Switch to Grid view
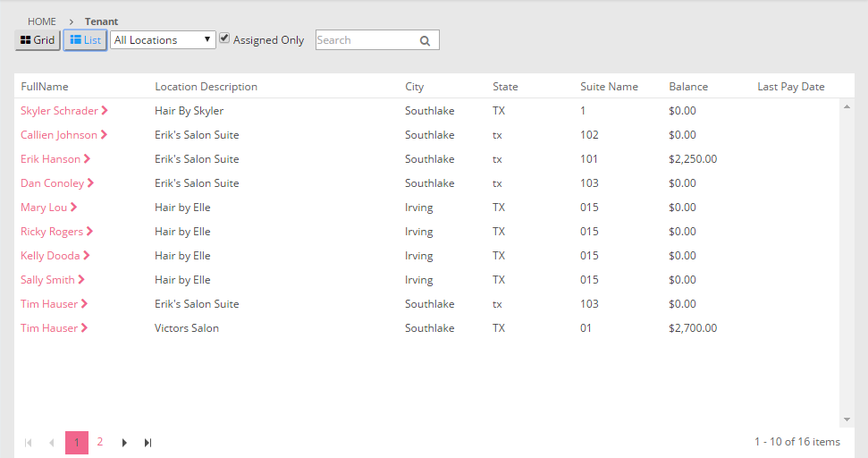868x458 pixels. point(38,40)
